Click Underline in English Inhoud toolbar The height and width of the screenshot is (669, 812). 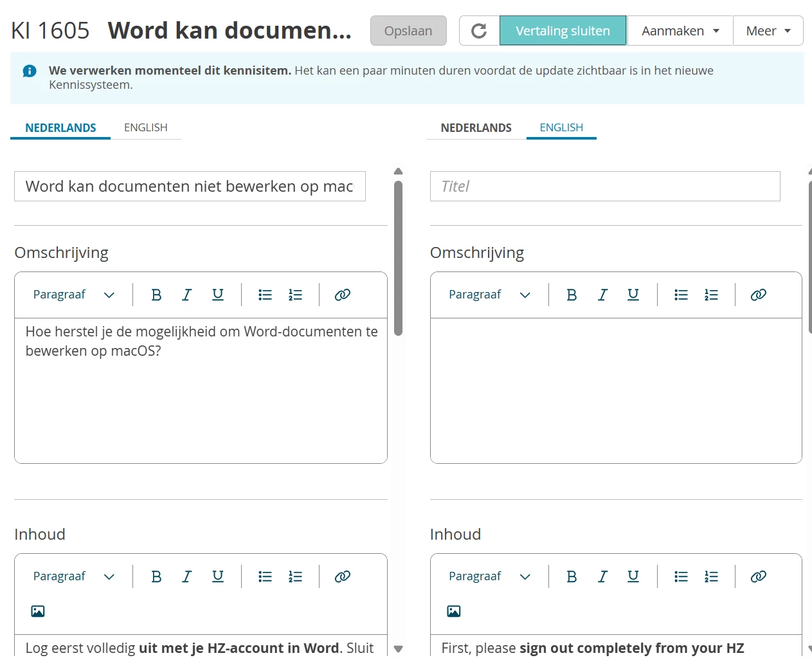(633, 576)
